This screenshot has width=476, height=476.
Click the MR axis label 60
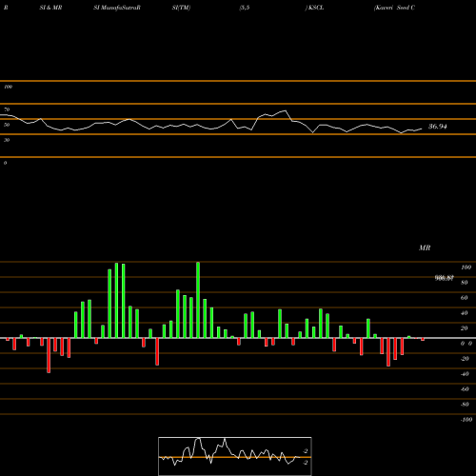tap(464, 298)
